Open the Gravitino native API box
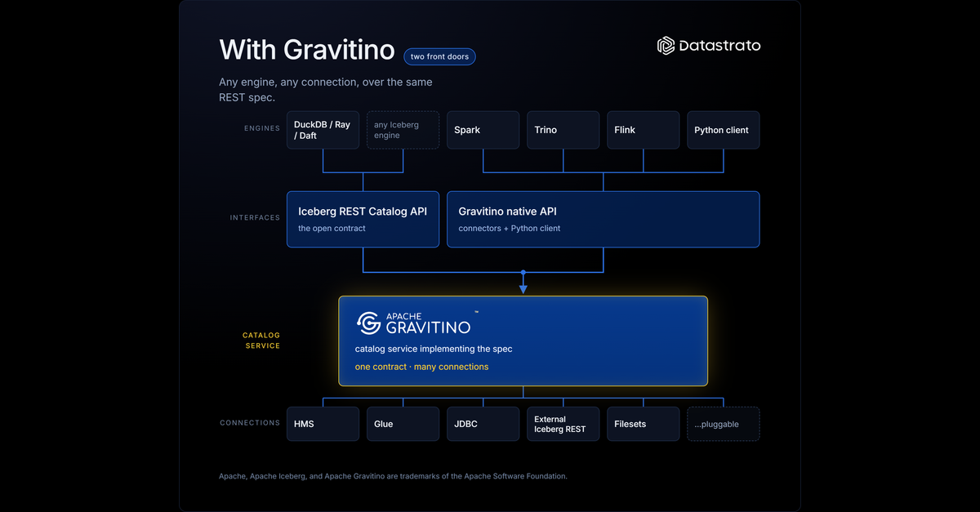This screenshot has height=512, width=980. 604,219
